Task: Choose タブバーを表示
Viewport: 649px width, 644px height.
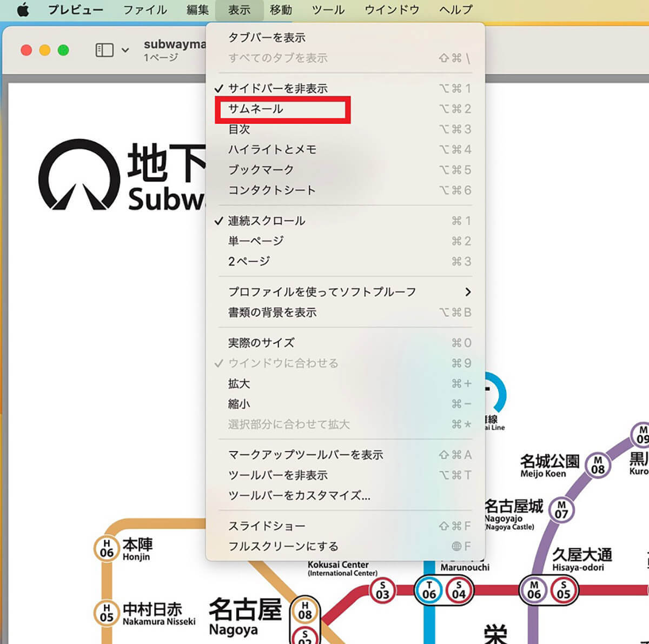Action: pyautogui.click(x=345, y=37)
